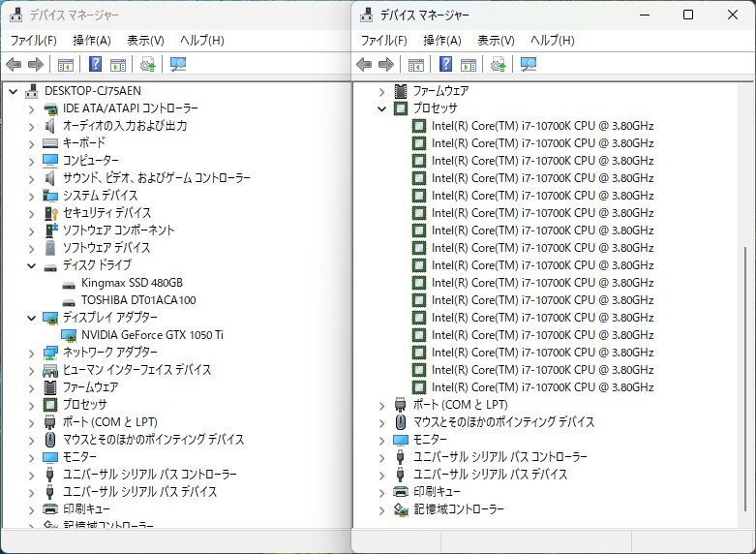Open 操作(A) menu in left window
The image size is (756, 554).
(92, 41)
